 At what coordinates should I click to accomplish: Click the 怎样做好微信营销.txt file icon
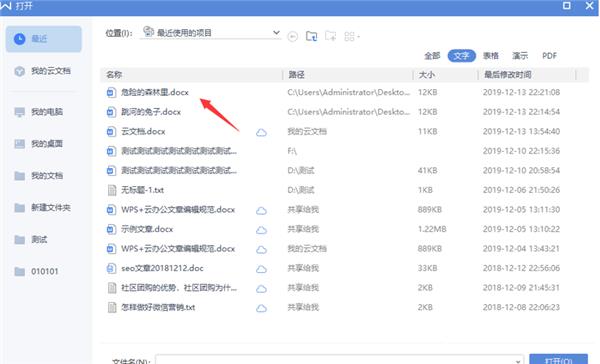click(x=112, y=307)
